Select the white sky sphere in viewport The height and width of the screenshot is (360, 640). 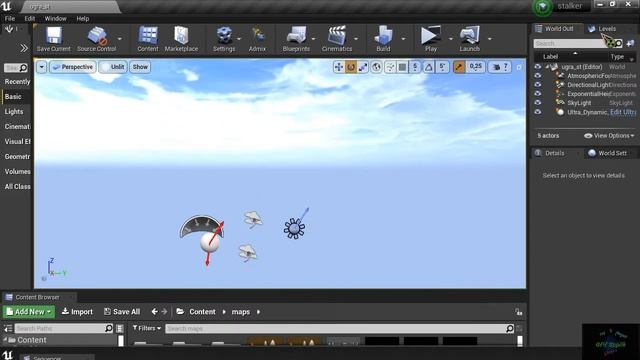(210, 243)
